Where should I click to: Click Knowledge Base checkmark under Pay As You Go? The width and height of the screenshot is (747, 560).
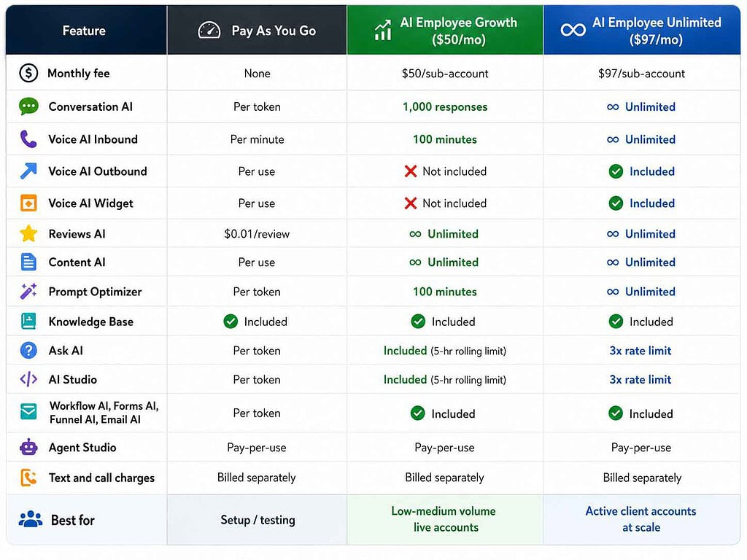coord(231,322)
